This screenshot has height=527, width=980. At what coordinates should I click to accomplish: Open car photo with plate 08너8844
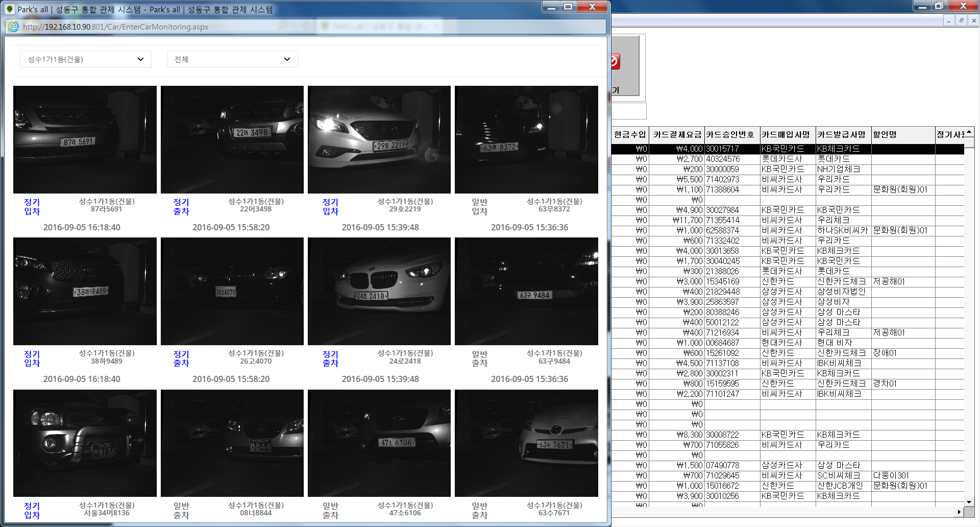pos(232,443)
